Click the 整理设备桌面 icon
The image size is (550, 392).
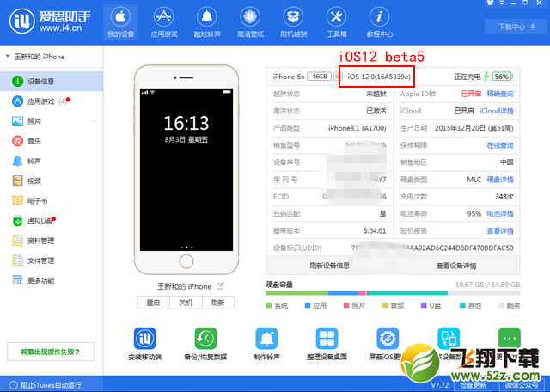click(327, 338)
